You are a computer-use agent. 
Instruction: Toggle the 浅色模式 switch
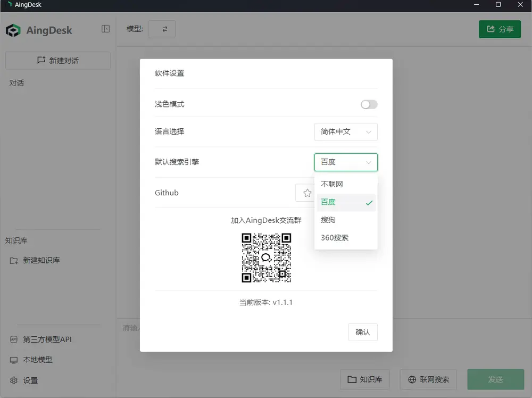point(369,104)
